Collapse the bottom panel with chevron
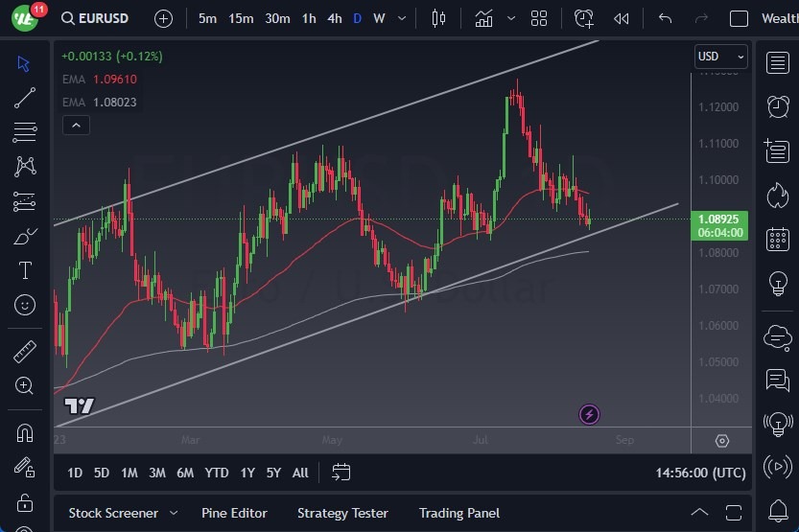This screenshot has height=532, width=799. [x=699, y=513]
